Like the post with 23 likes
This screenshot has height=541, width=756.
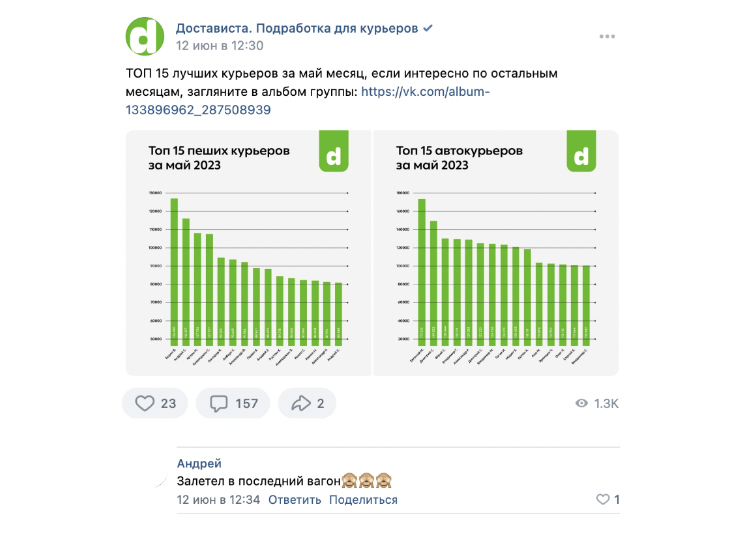(x=154, y=403)
